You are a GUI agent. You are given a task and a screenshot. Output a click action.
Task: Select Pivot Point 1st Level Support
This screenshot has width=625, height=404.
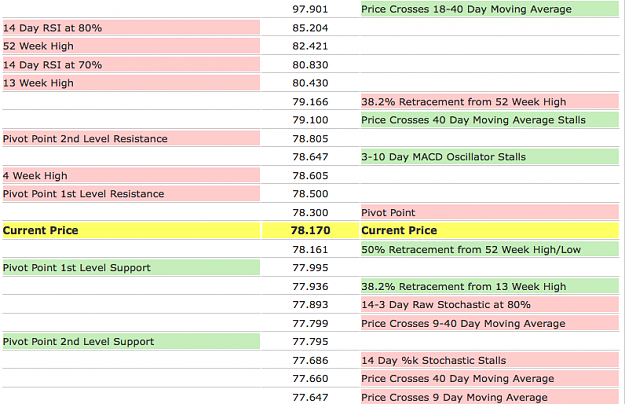(x=77, y=268)
